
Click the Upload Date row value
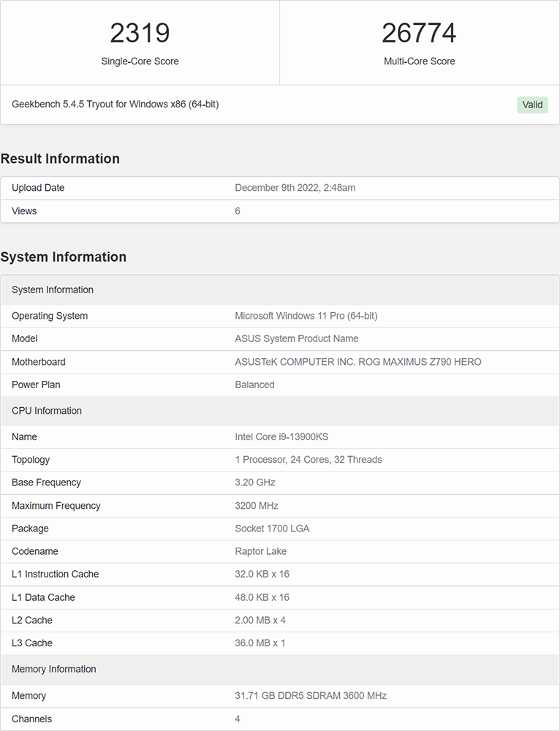295,188
